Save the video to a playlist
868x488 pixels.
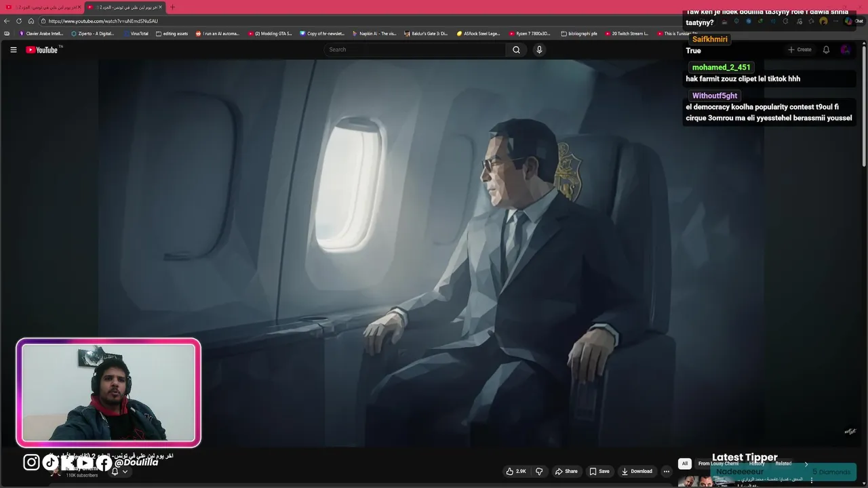point(599,471)
